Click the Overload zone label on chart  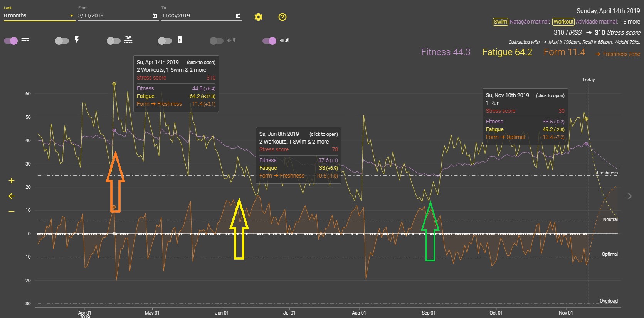(x=609, y=301)
